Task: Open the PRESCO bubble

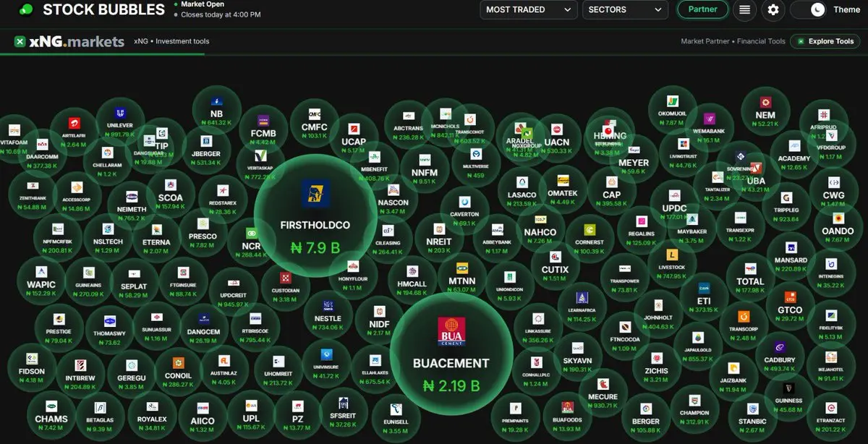Action: pyautogui.click(x=203, y=231)
